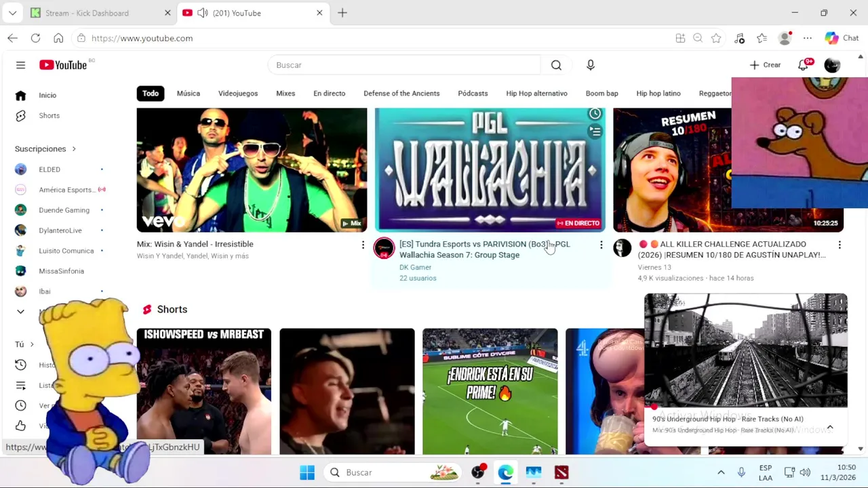This screenshot has height=488, width=868.
Task: Open the playlists list icon
Action: 20,385
